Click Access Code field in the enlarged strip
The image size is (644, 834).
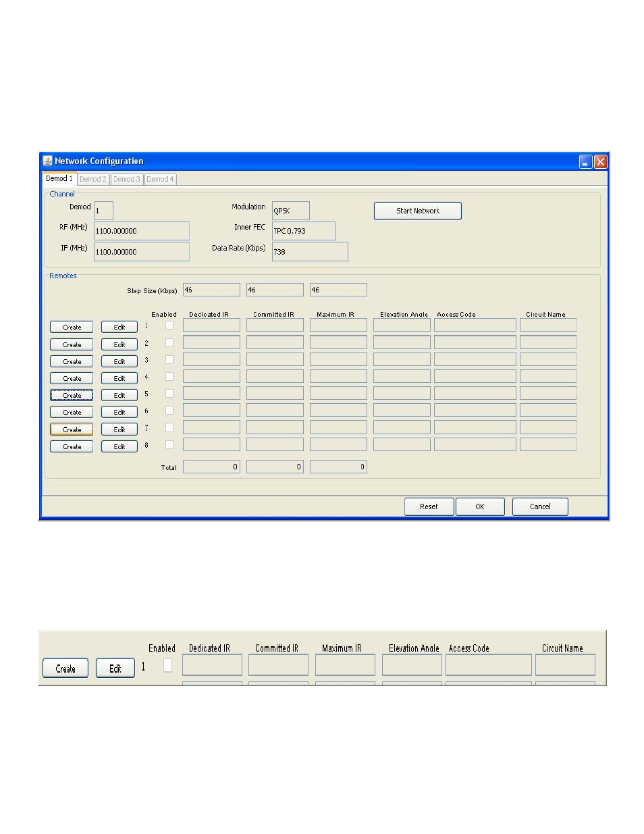[489, 665]
